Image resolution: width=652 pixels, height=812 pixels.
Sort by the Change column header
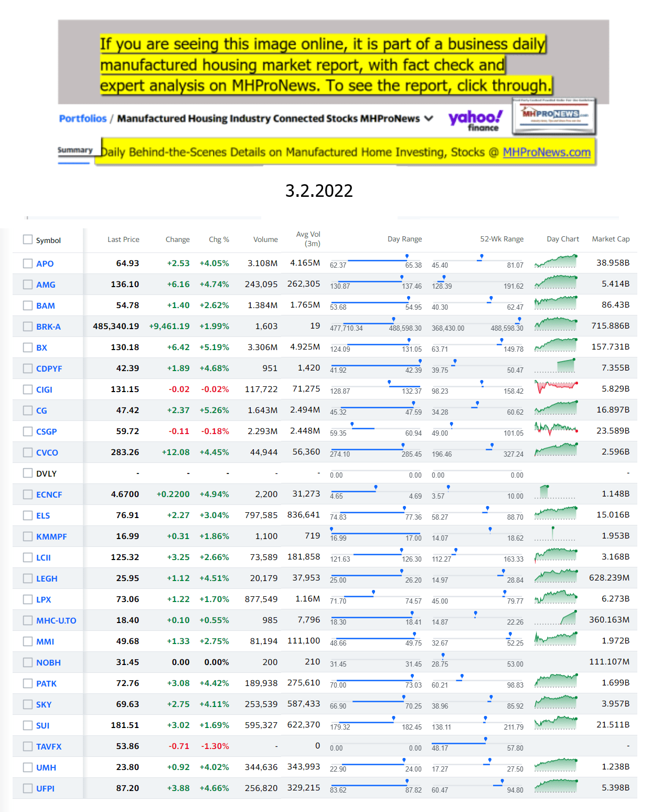[x=177, y=239]
